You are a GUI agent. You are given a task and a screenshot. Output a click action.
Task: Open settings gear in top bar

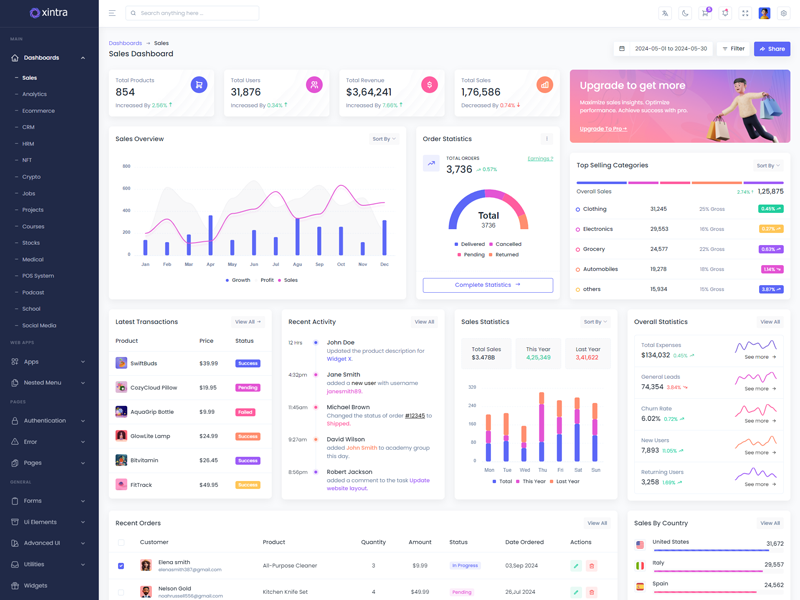(784, 13)
